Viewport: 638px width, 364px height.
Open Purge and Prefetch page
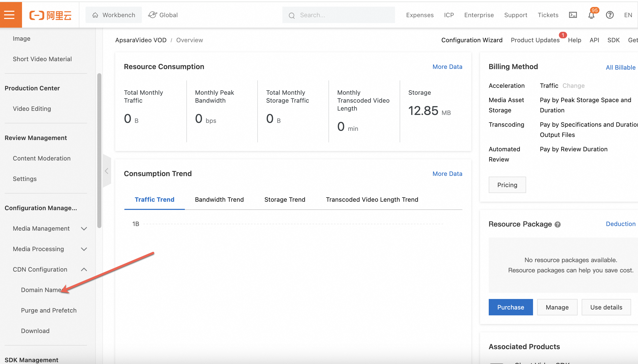coord(49,310)
